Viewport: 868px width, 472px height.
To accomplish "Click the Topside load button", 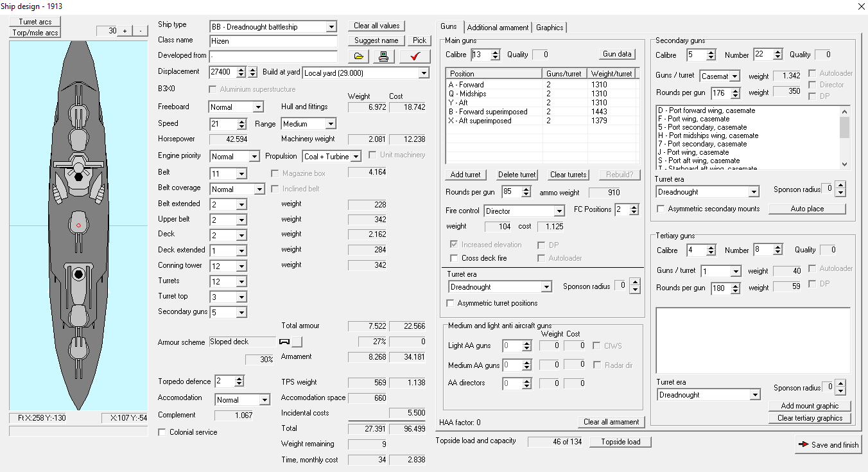I will coord(621,442).
